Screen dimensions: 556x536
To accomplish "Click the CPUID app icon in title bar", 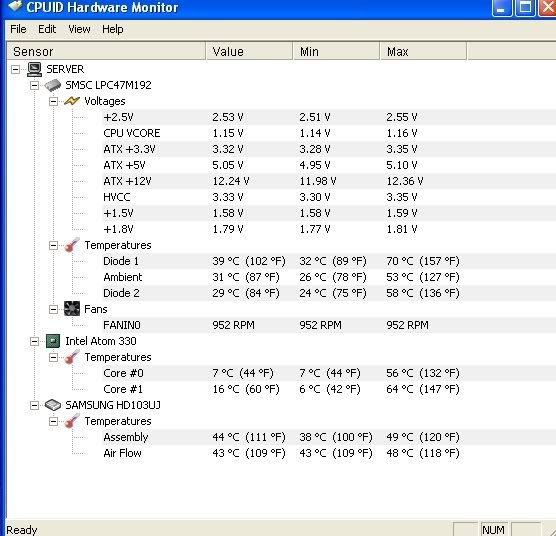I will click(14, 6).
